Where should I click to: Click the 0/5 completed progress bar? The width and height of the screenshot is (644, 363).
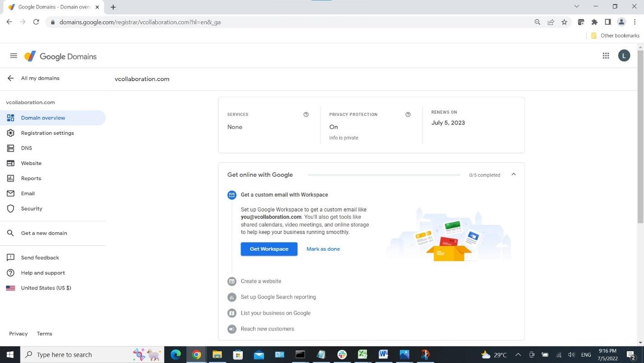click(384, 175)
